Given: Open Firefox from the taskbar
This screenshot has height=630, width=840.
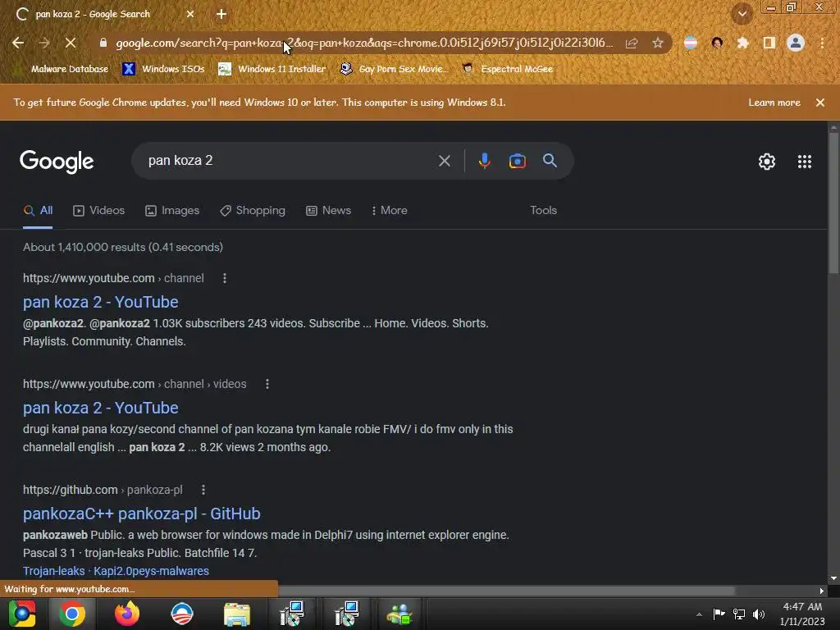Looking at the screenshot, I should pyautogui.click(x=127, y=614).
